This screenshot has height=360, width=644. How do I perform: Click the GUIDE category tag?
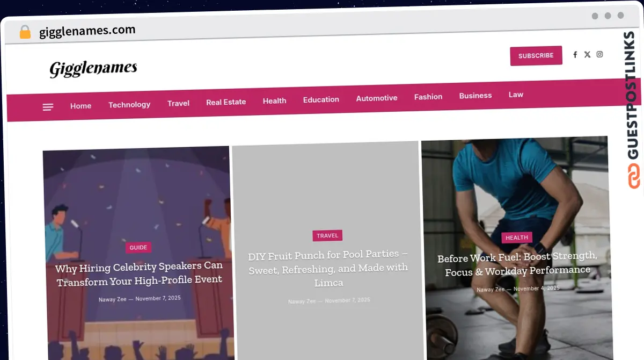coord(138,248)
